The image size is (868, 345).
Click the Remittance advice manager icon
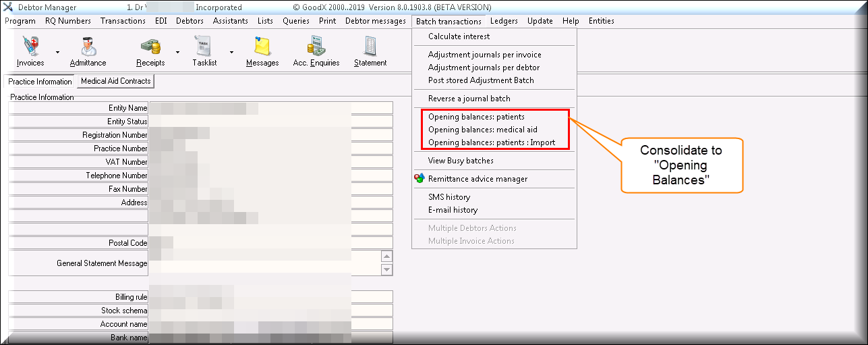[419, 179]
